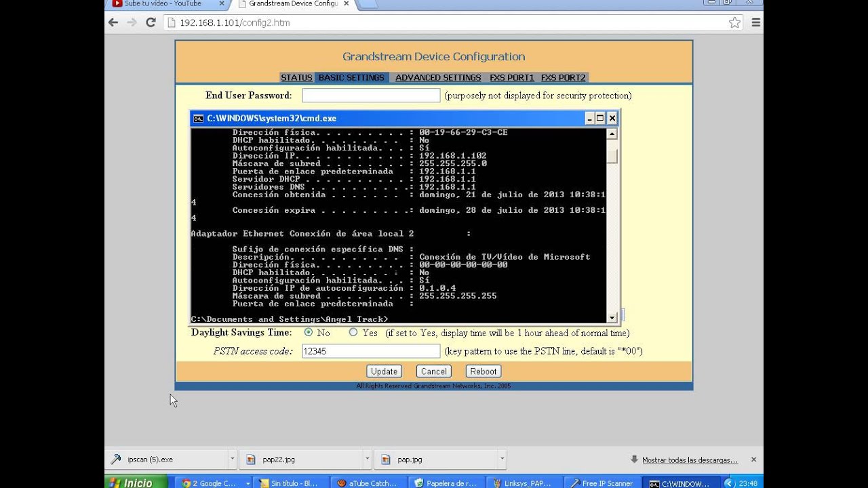Open ipscan (5).exe download options arrow
The width and height of the screenshot is (868, 488).
233,460
